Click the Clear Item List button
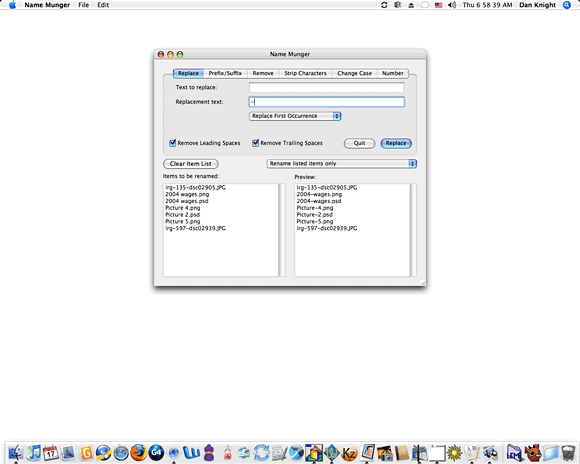This screenshot has width=580, height=464. (x=190, y=164)
